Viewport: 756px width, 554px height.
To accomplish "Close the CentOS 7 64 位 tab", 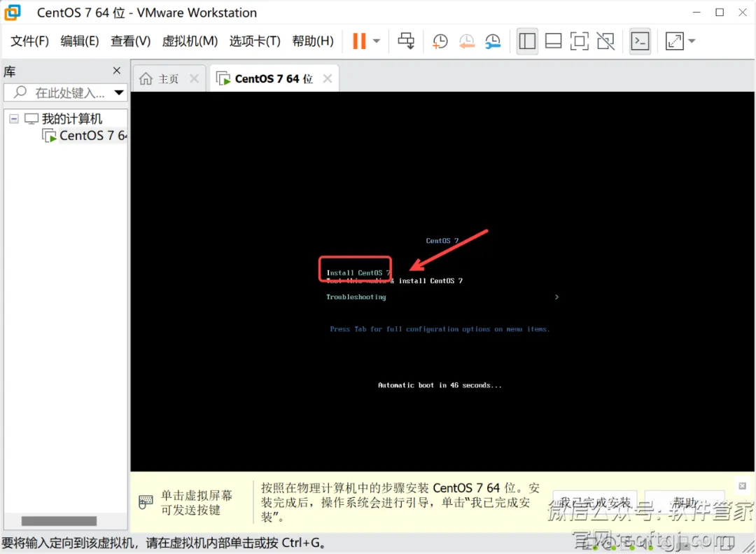I will coord(328,78).
